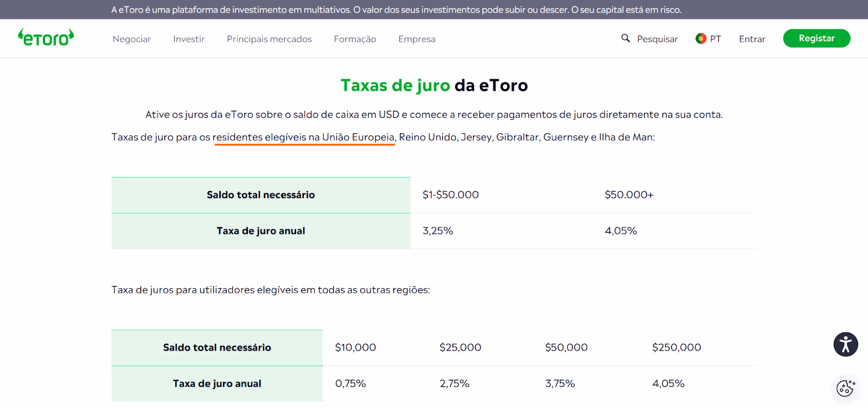Select the $50,000 balance cell

[x=566, y=347]
